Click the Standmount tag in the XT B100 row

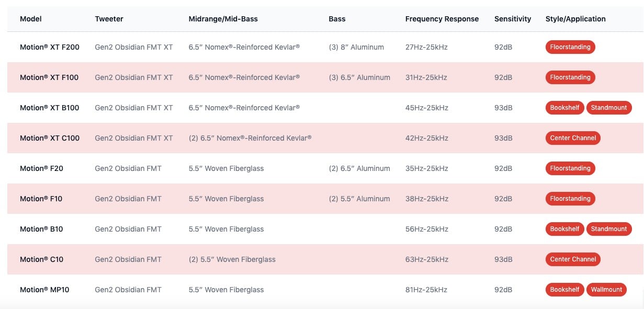coord(609,108)
